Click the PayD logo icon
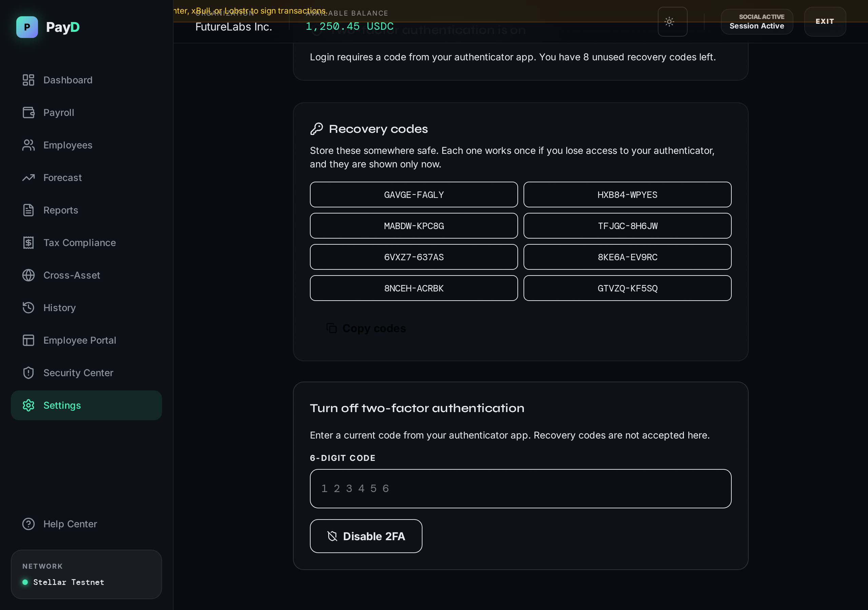This screenshot has width=868, height=610. click(27, 27)
